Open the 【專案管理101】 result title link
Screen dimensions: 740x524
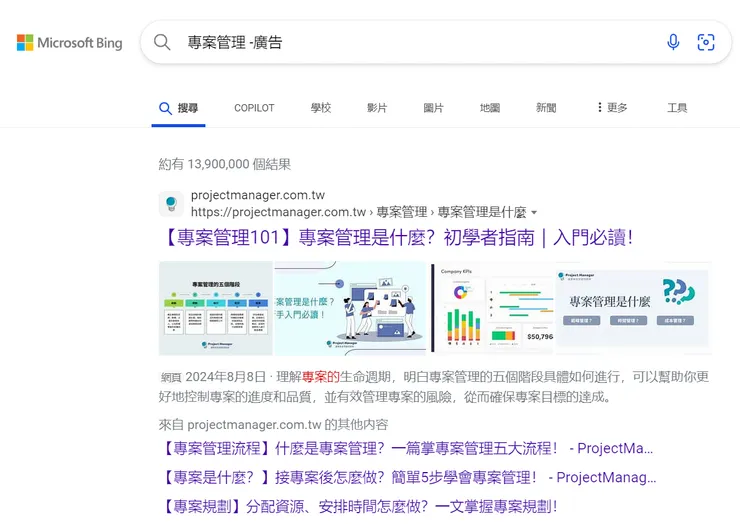(x=396, y=237)
